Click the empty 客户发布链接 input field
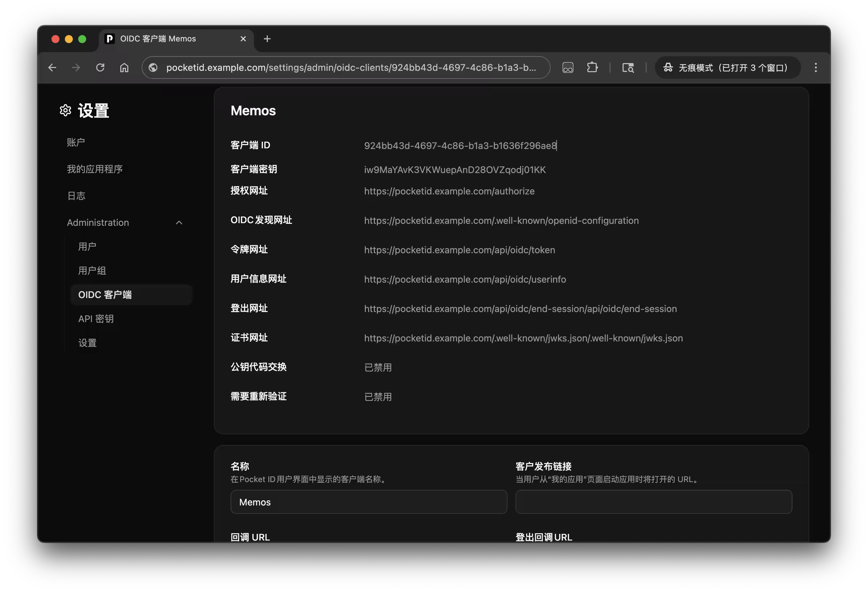The image size is (868, 592). pyautogui.click(x=654, y=502)
